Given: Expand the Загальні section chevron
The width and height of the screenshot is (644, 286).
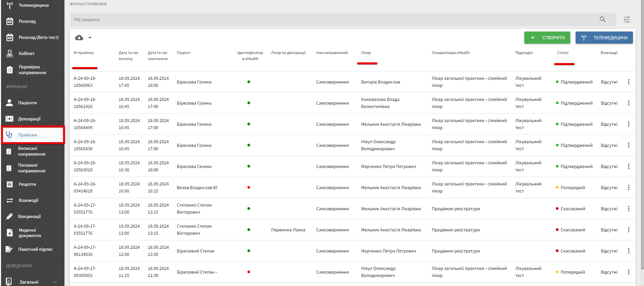Looking at the screenshot, I should click(x=55, y=282).
